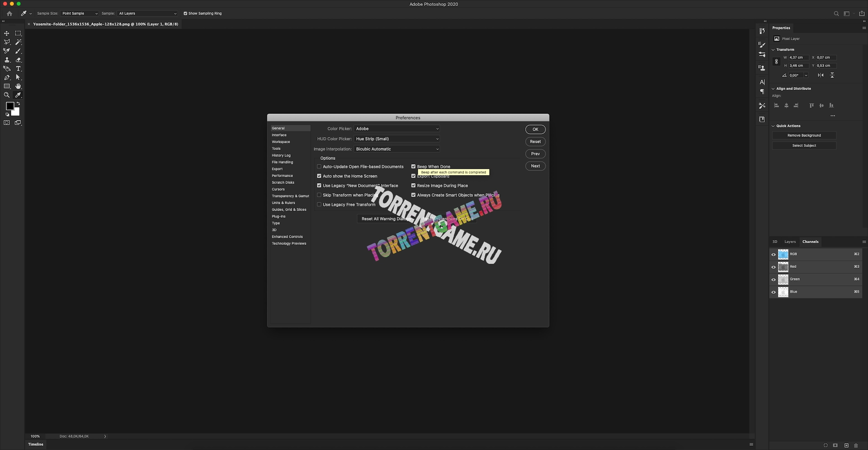
Task: Switch to the Layers tab
Action: click(x=790, y=242)
